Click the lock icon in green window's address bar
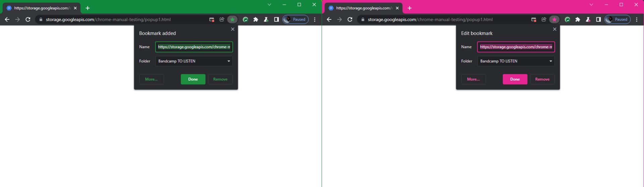This screenshot has height=187, width=644. click(x=41, y=19)
